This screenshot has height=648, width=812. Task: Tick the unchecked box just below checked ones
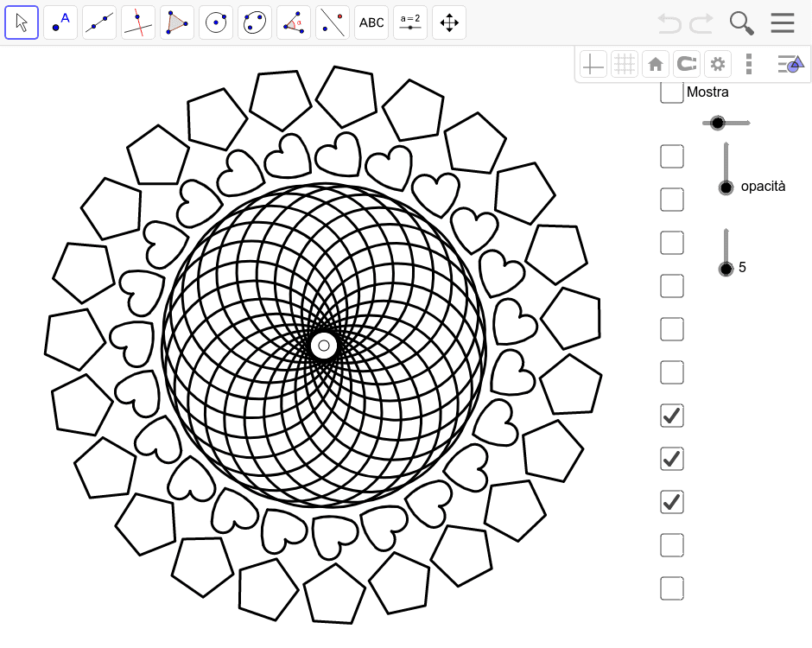(x=672, y=545)
